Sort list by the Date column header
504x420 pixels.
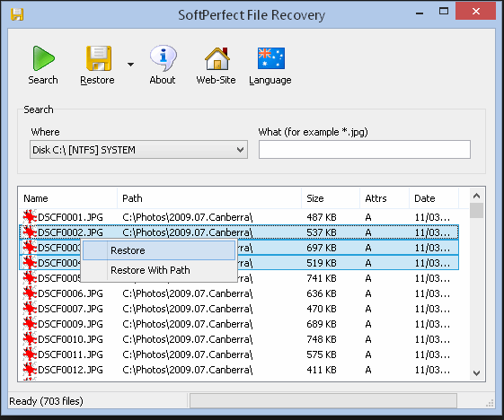point(434,198)
